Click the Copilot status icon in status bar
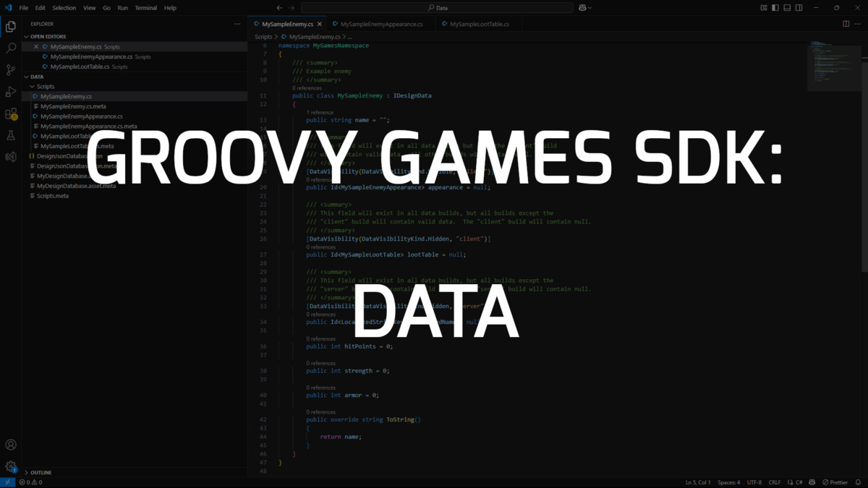 [812, 482]
